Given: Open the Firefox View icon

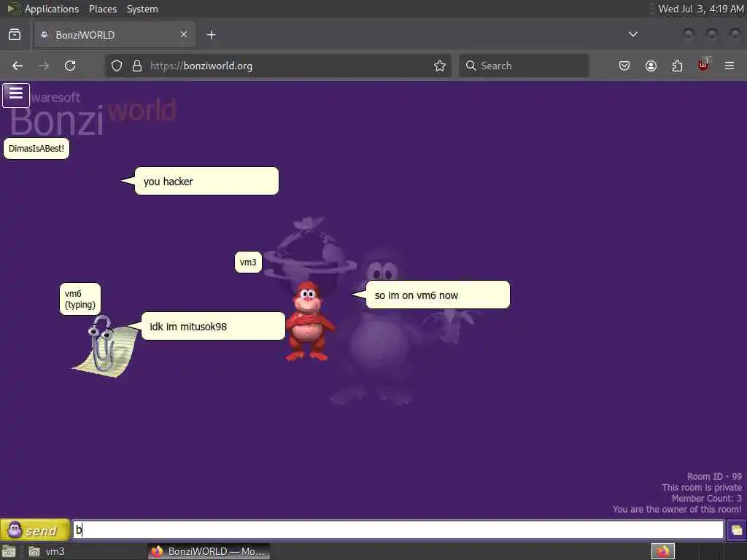Looking at the screenshot, I should [15, 35].
